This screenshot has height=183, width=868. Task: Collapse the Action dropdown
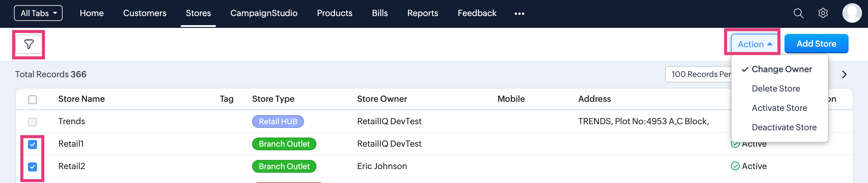pos(754,44)
